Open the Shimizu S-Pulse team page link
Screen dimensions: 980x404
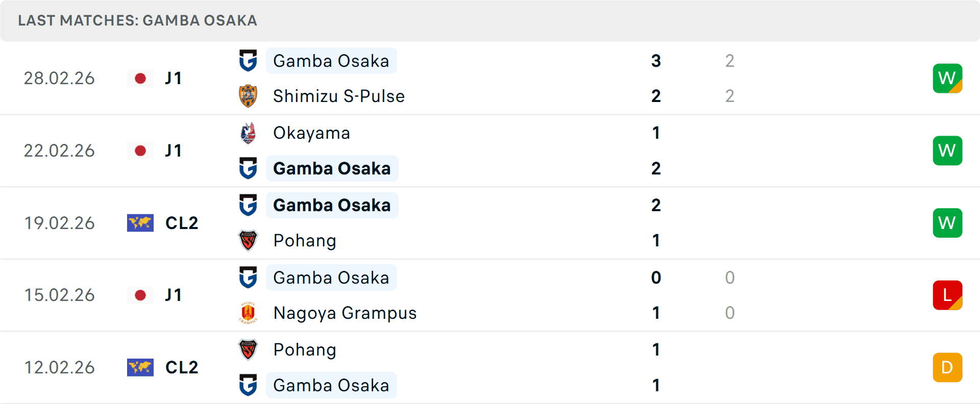338,96
